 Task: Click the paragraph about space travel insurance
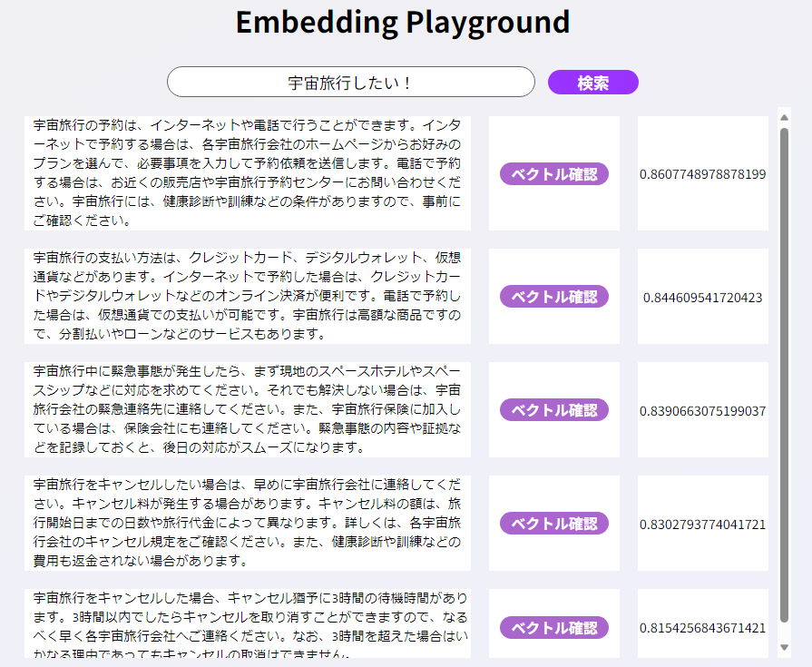point(248,409)
